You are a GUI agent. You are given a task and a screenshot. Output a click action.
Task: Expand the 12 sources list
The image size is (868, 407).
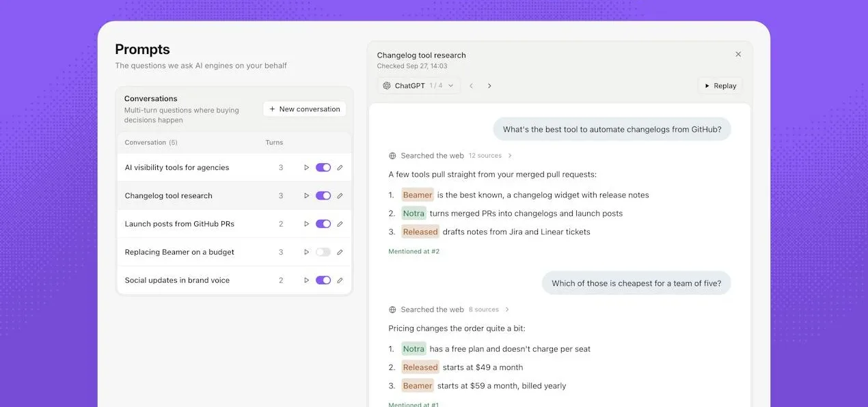click(x=511, y=156)
